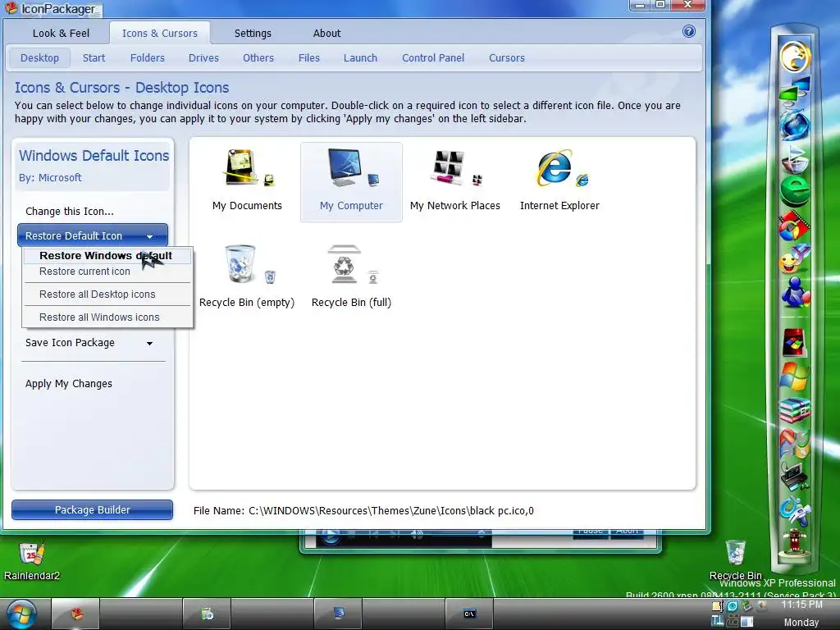Select the Folders sub-tab

point(148,58)
